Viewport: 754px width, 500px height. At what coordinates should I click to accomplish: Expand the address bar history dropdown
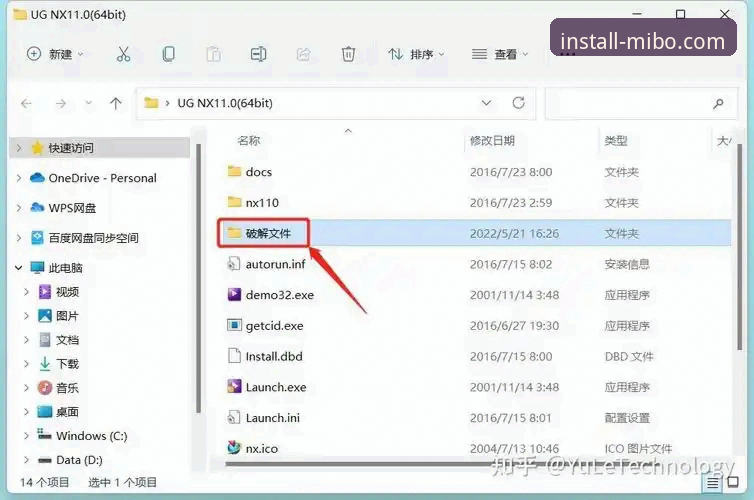pos(486,103)
